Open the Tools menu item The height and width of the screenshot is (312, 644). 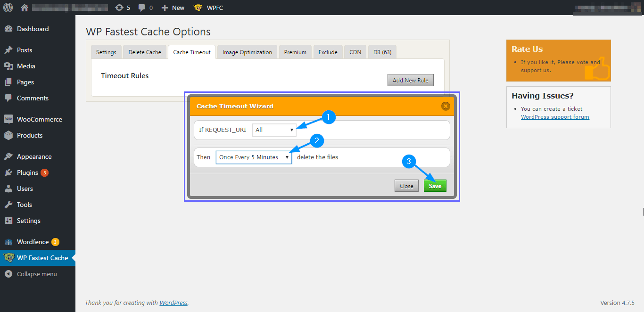25,205
